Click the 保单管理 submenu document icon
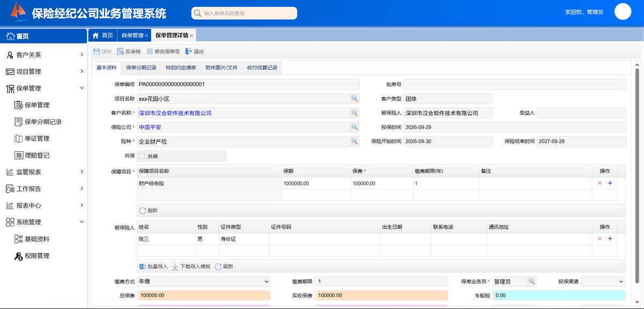 tap(18, 105)
